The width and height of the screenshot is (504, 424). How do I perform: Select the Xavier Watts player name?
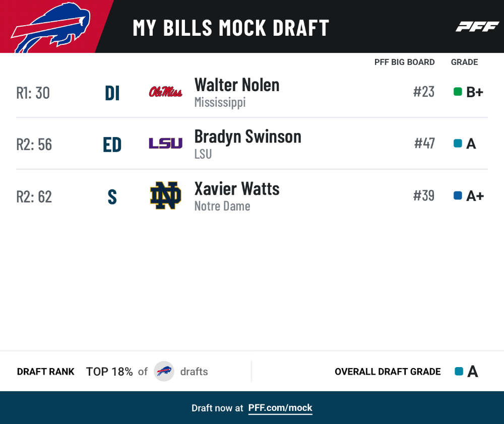(x=237, y=188)
